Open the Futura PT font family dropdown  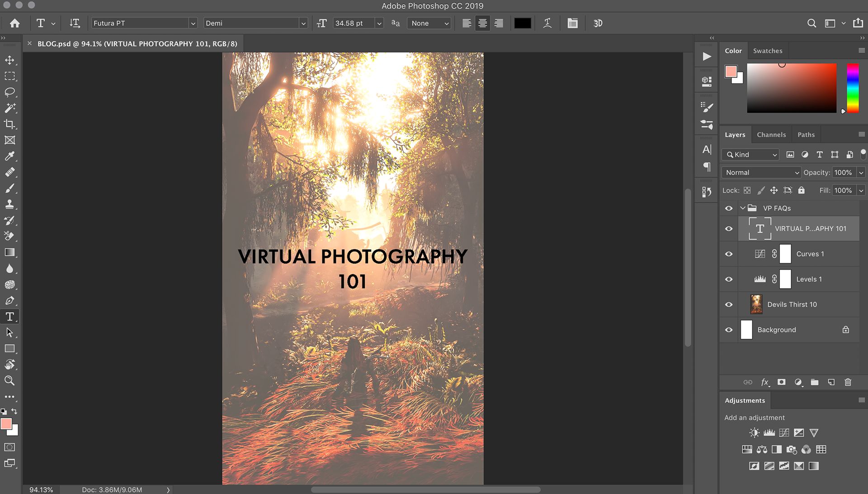pos(193,23)
